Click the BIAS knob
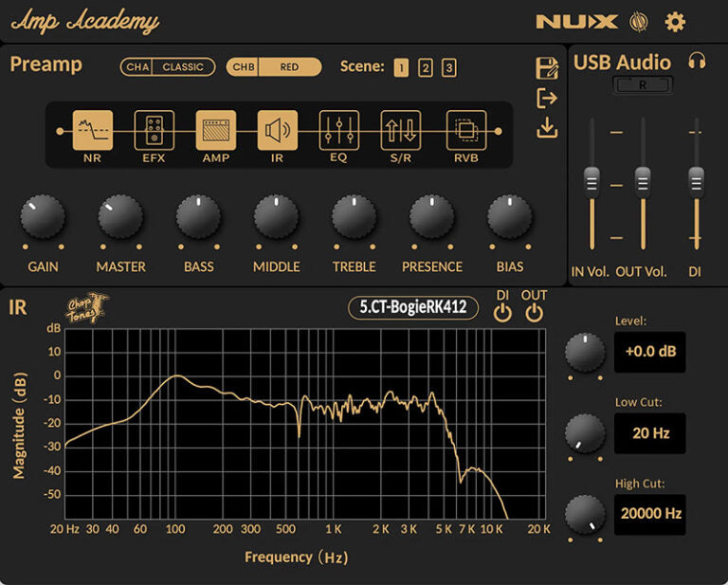728x585 pixels. click(x=510, y=216)
